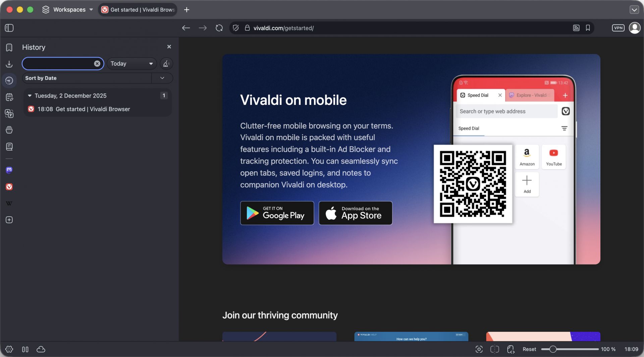Click the Google Play download button
Image resolution: width=644 pixels, height=357 pixels.
(x=277, y=213)
